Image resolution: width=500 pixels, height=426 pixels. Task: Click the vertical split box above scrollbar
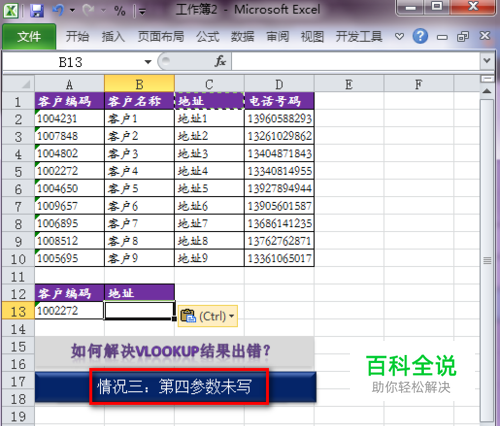click(487, 79)
